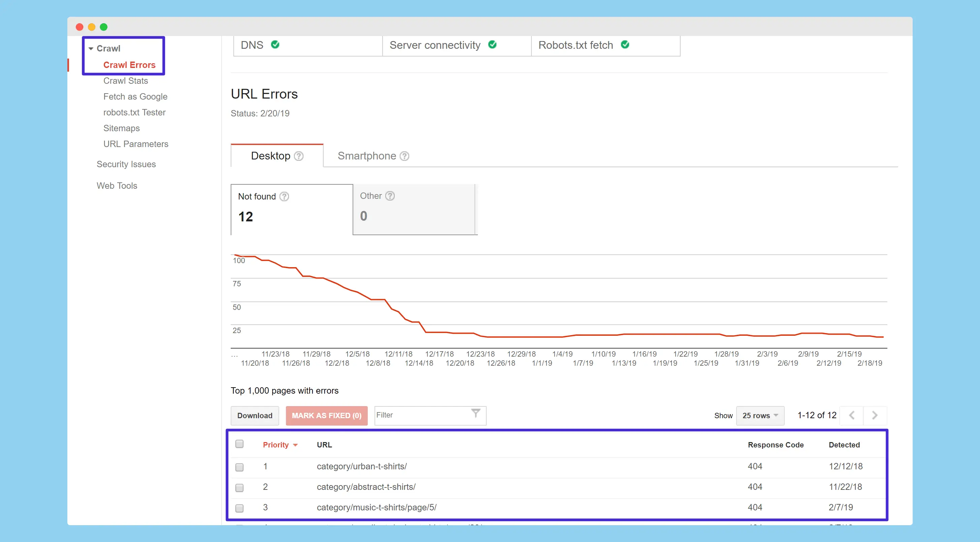Click the DNS status checkmark icon
The height and width of the screenshot is (542, 980).
(x=275, y=45)
